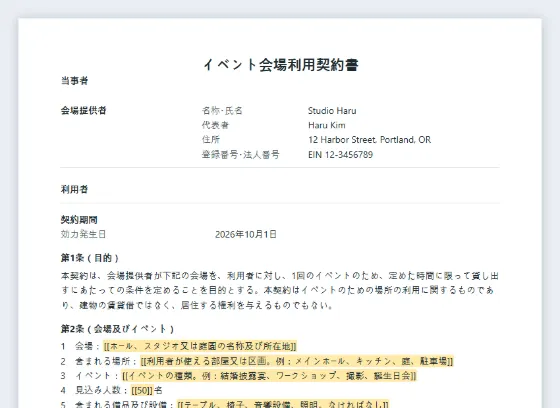Viewport: 560px width, 408px height.
Task: Click the date 2026年10月1日
Action: pos(246,234)
